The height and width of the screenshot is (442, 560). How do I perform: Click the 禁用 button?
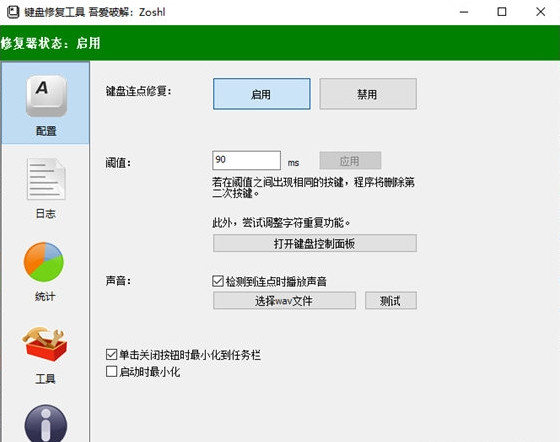coord(368,94)
